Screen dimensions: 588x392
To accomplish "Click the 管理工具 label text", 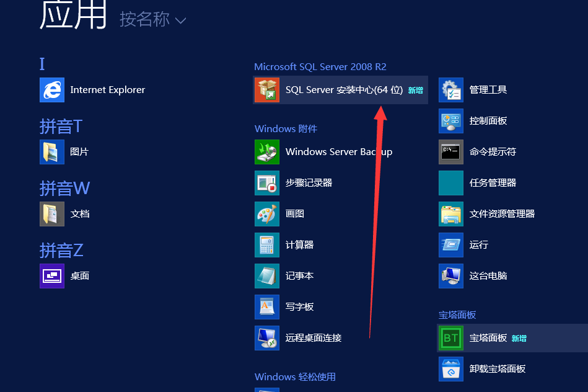I will click(x=488, y=90).
